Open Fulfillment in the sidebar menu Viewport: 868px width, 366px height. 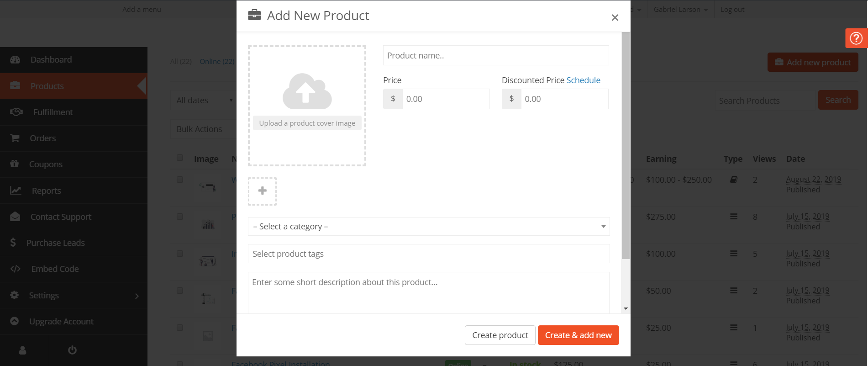pos(53,112)
